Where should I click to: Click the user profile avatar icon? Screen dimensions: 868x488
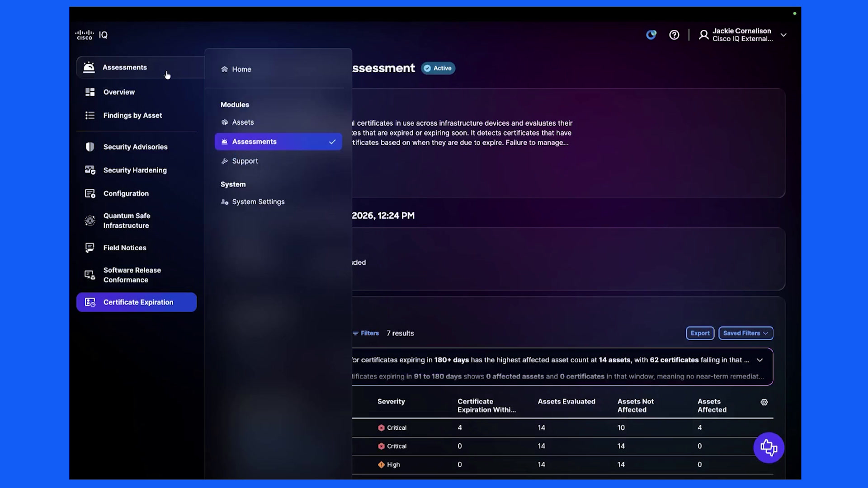pyautogui.click(x=703, y=35)
